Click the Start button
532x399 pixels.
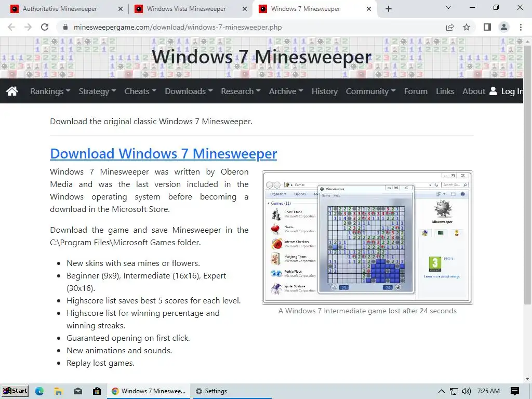[x=15, y=391]
